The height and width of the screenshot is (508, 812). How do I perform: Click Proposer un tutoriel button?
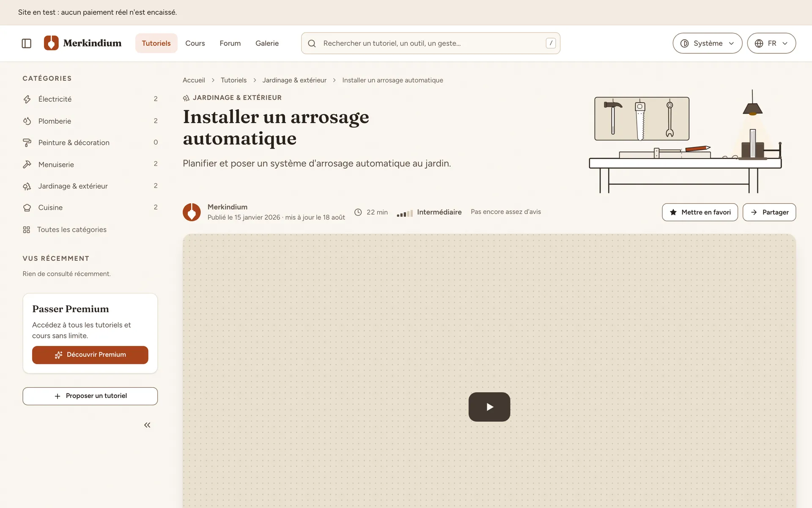coord(90,396)
